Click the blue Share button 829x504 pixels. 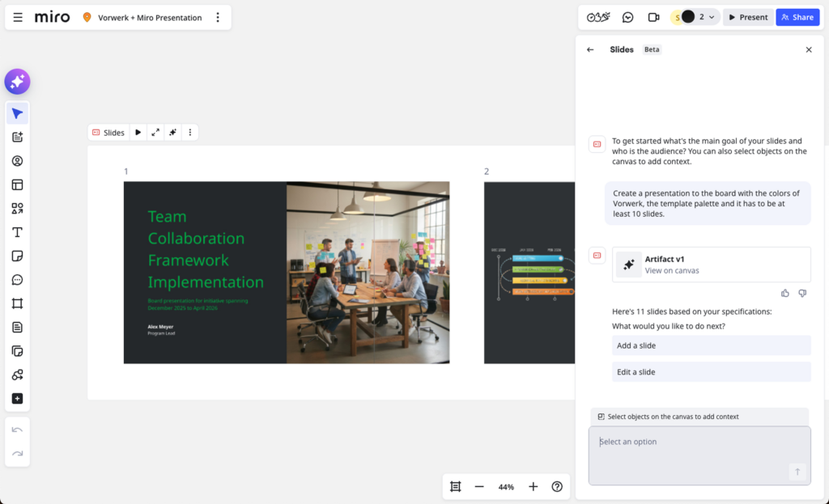(x=797, y=17)
